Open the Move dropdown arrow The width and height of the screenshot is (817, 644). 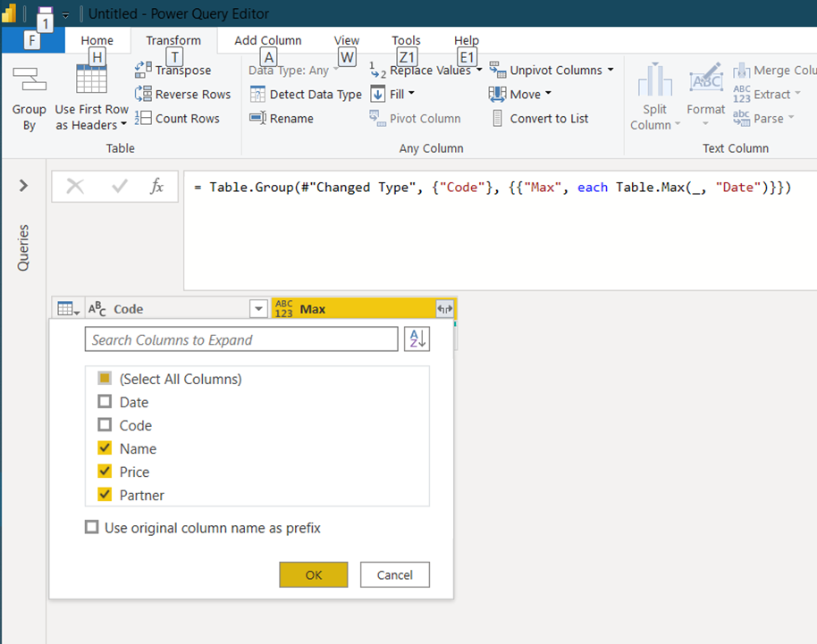pyautogui.click(x=548, y=93)
